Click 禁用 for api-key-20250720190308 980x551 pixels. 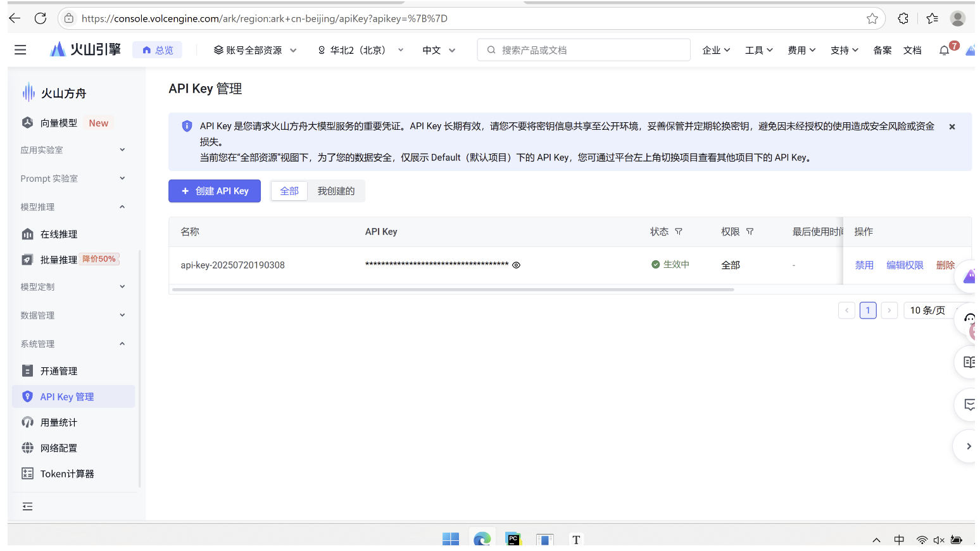point(864,265)
